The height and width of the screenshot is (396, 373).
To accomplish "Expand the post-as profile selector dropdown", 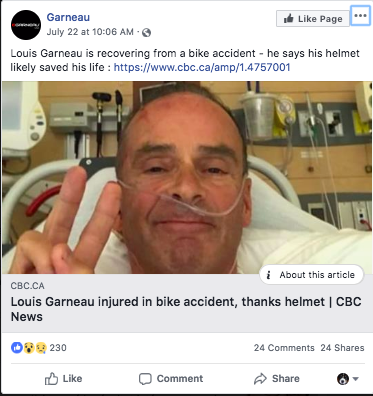I will (348, 379).
